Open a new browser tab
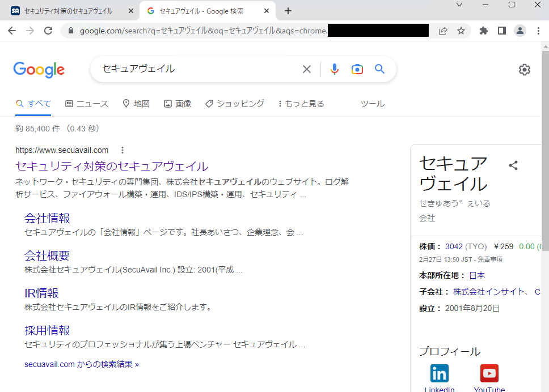The width and height of the screenshot is (549, 392). (288, 11)
